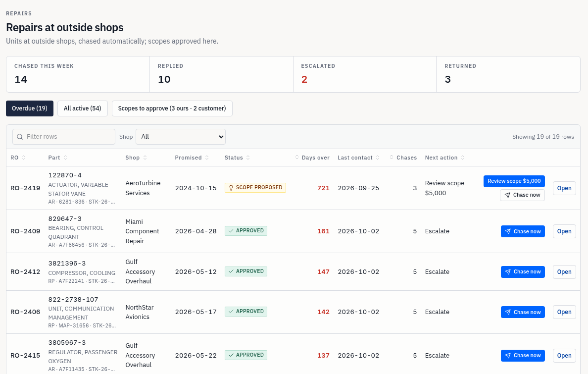Click promised date 2026-05-17

coord(196,312)
